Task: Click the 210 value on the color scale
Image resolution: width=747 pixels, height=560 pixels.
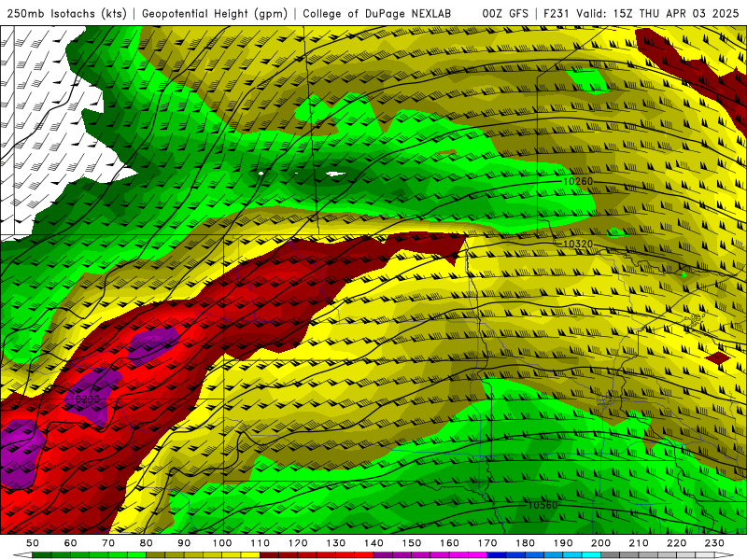Action: (x=639, y=543)
